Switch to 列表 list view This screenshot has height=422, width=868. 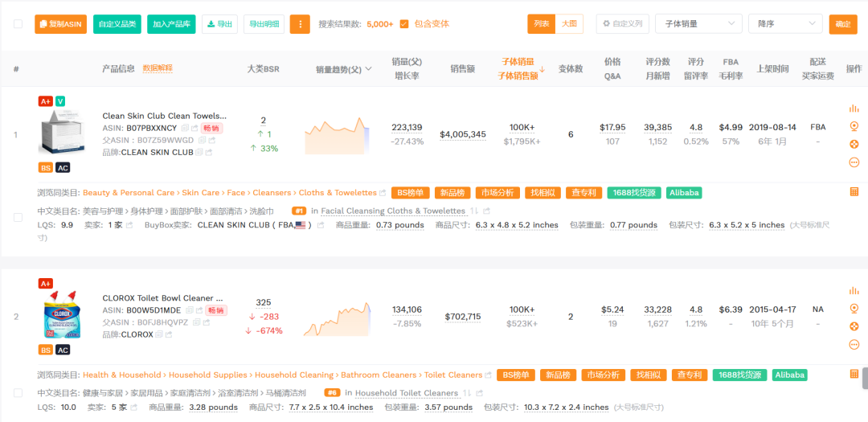pos(542,24)
